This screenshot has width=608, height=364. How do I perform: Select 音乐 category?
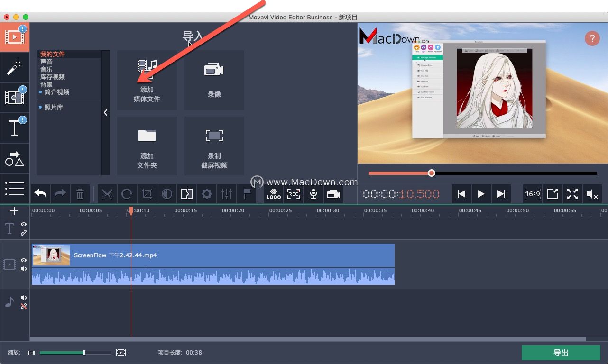[x=46, y=69]
